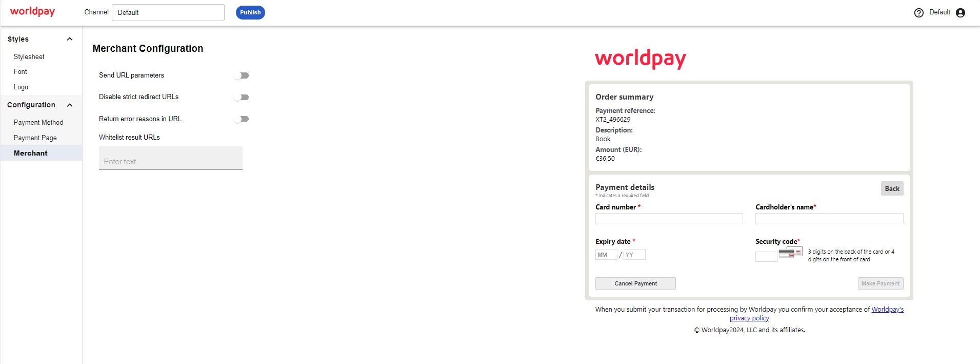Toggle Send URL parameters switch
The width and height of the screenshot is (980, 364).
[241, 75]
